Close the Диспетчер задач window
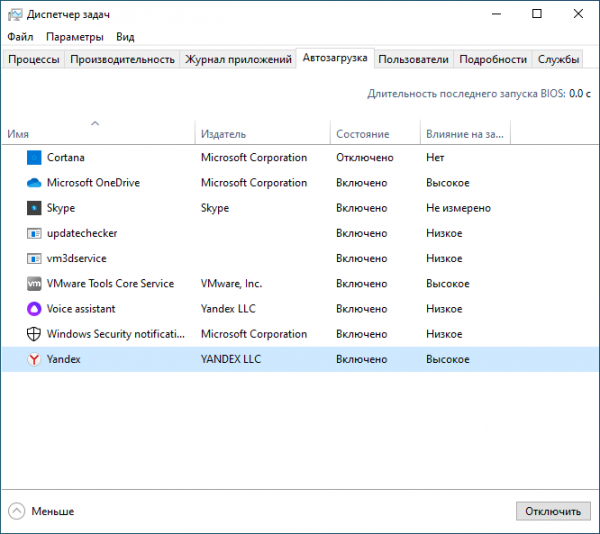 tap(578, 14)
